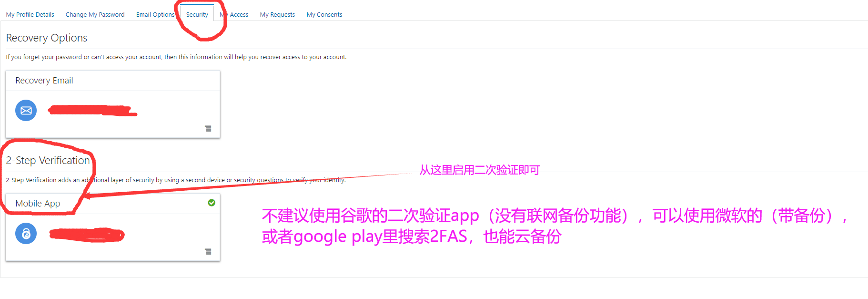868x299 pixels.
Task: Select the Security tab
Action: (197, 15)
